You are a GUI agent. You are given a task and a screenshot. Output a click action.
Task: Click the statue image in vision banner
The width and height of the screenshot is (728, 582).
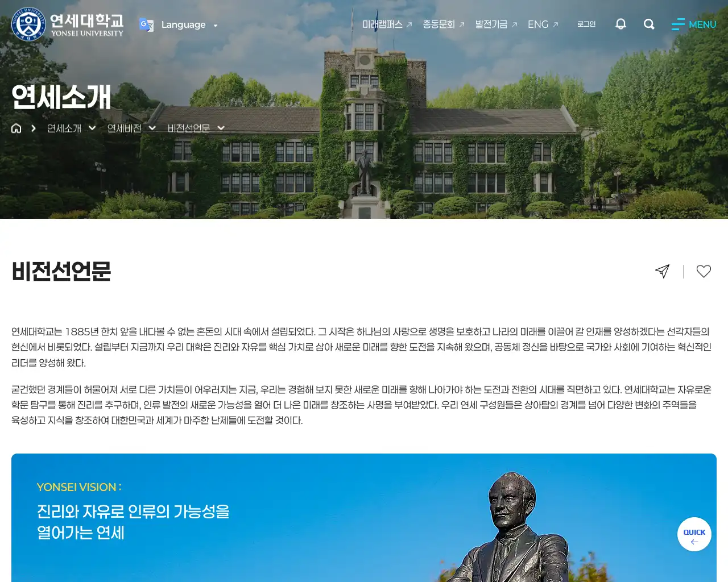coord(506,526)
